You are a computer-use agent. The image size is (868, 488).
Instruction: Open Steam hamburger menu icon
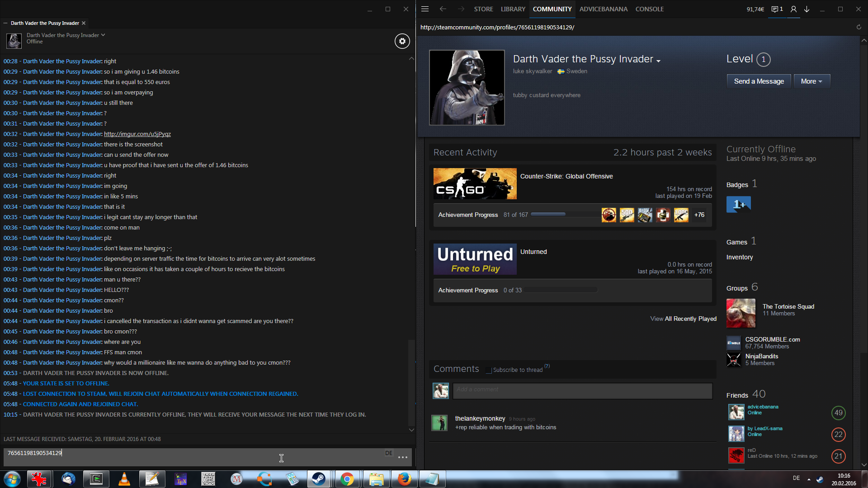[425, 9]
